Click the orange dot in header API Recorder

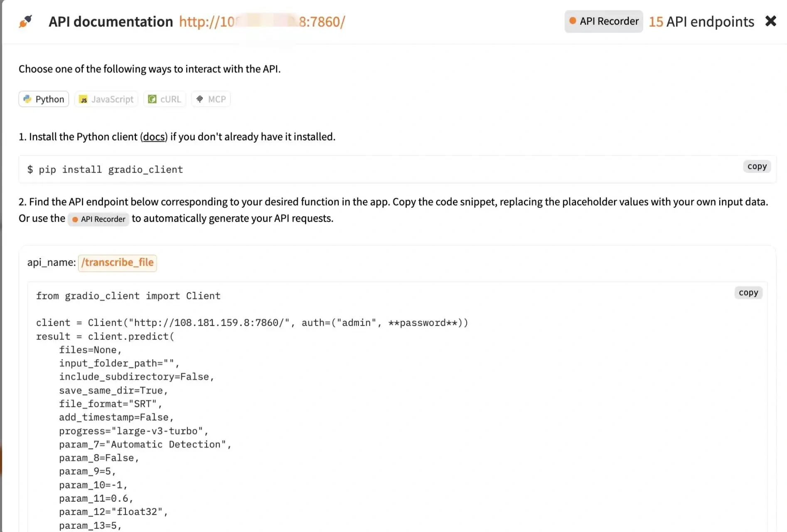573,21
